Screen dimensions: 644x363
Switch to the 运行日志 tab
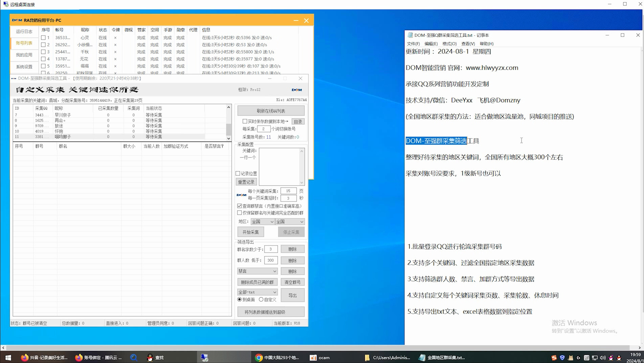tap(24, 31)
